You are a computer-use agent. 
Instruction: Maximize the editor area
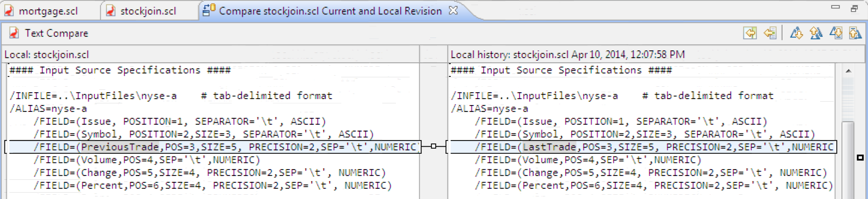coord(854,8)
